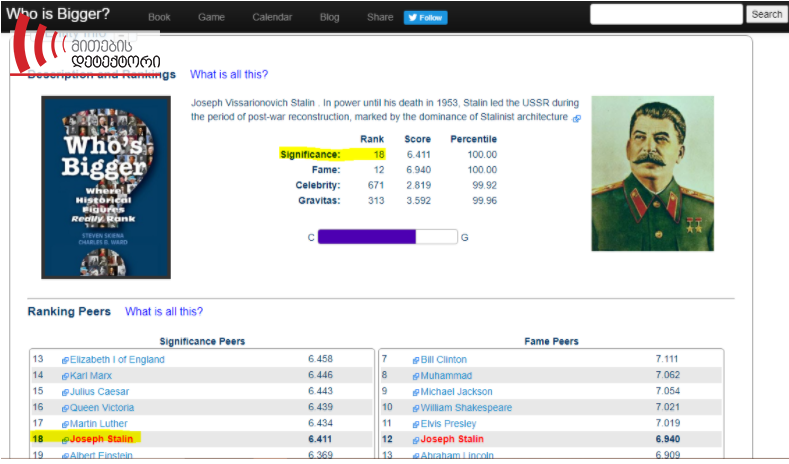Select the Significance rank value 18
789x464 pixels.
click(379, 154)
